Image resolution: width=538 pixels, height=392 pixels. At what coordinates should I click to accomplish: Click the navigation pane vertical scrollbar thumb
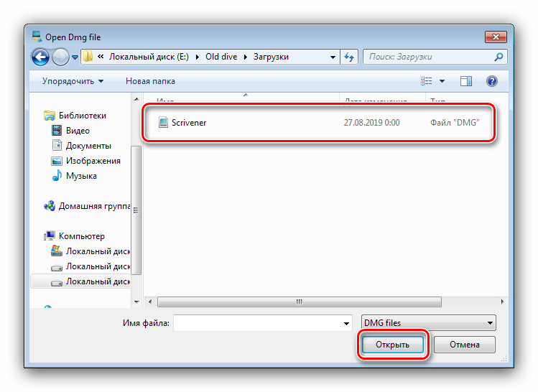[136, 210]
